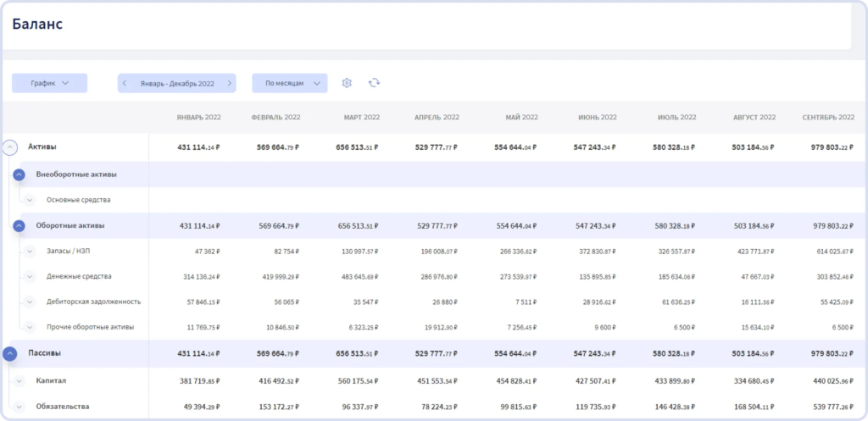
Task: Expand the Дебиторская задолженность row
Action: 30,302
